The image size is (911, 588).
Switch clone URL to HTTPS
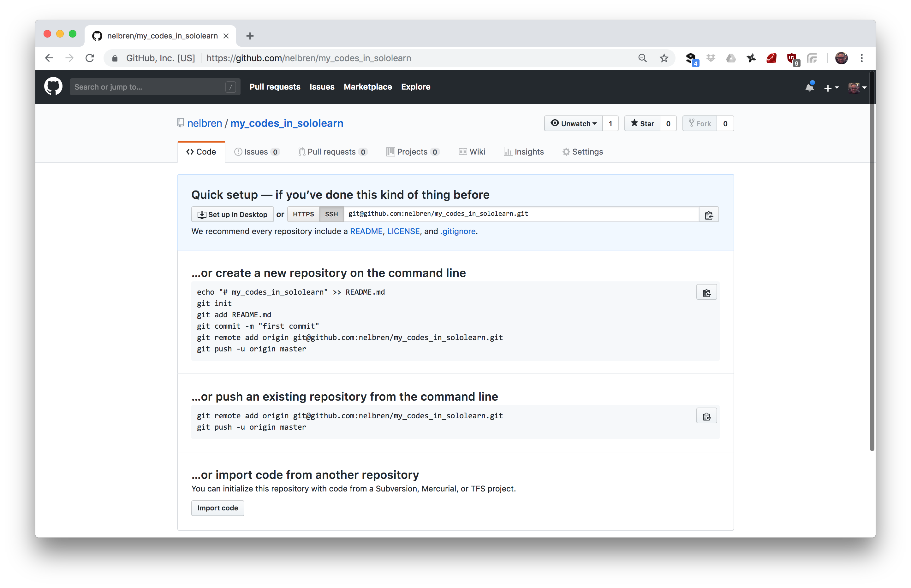coord(303,214)
